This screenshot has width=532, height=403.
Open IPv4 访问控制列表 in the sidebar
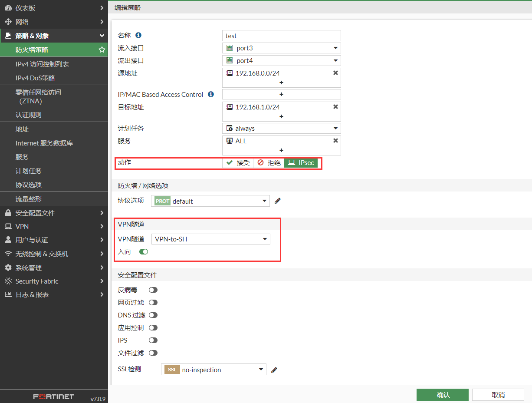tap(42, 64)
